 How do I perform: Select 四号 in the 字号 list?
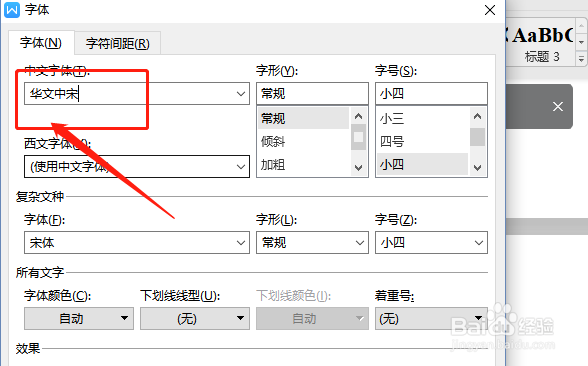pyautogui.click(x=423, y=141)
